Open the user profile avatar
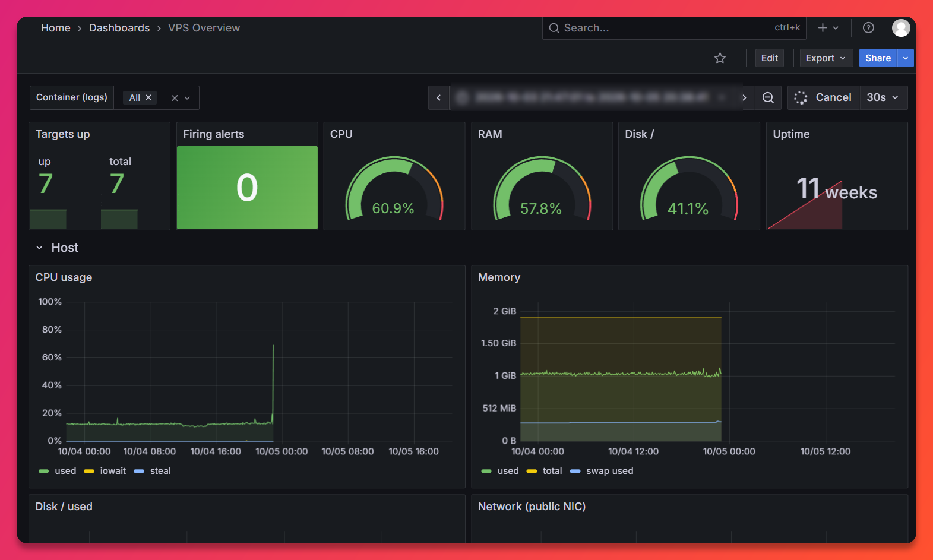 (901, 28)
